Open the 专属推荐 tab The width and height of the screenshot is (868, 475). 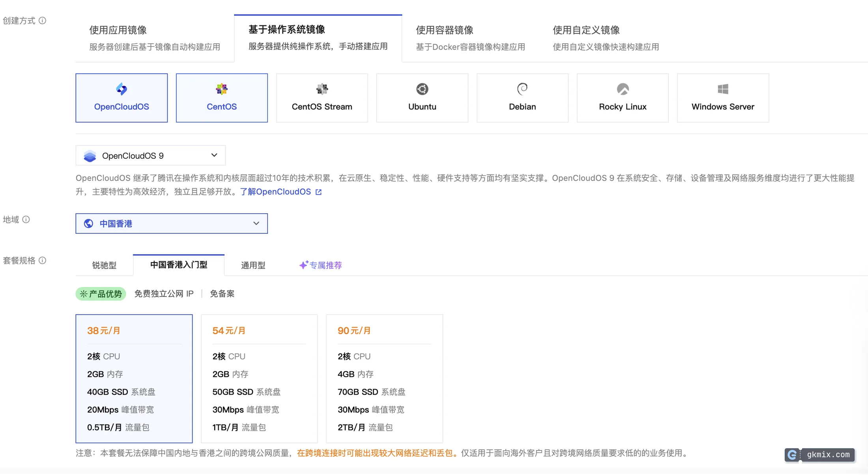(320, 265)
